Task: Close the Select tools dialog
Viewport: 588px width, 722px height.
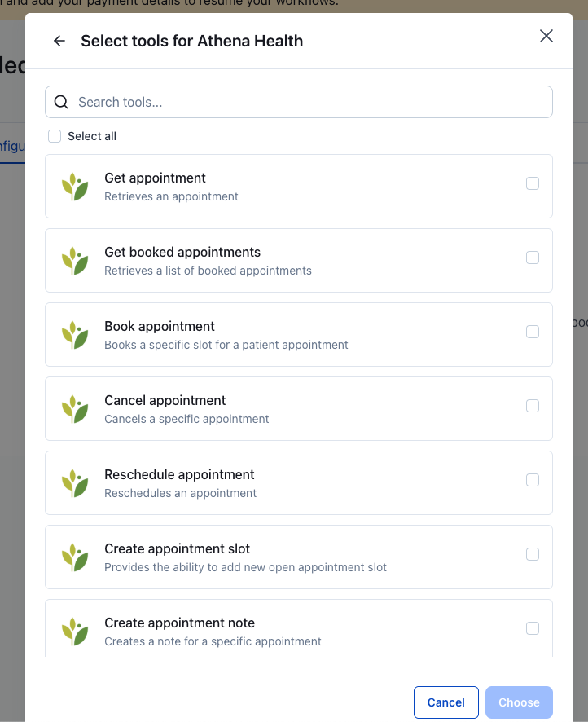Action: coord(546,36)
